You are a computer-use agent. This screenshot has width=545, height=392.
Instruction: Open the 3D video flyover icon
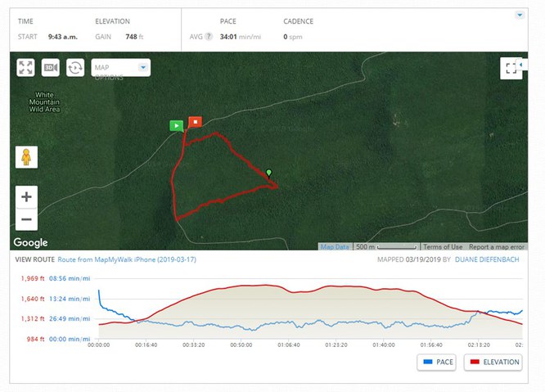click(x=51, y=68)
